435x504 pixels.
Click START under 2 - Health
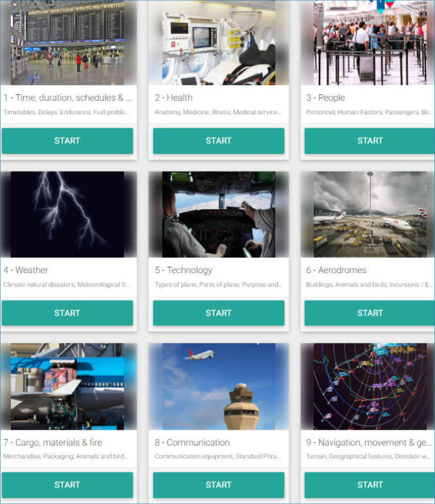(x=219, y=141)
